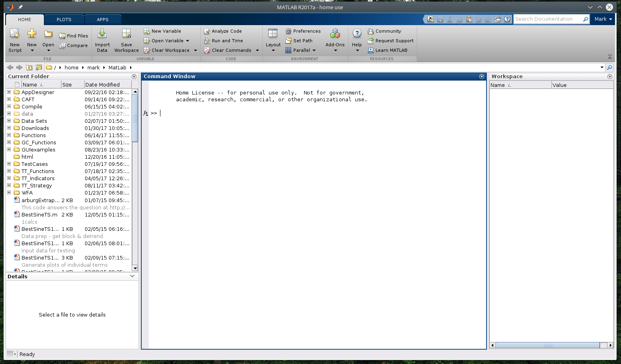Switch to the PLOTS tab

tap(64, 19)
